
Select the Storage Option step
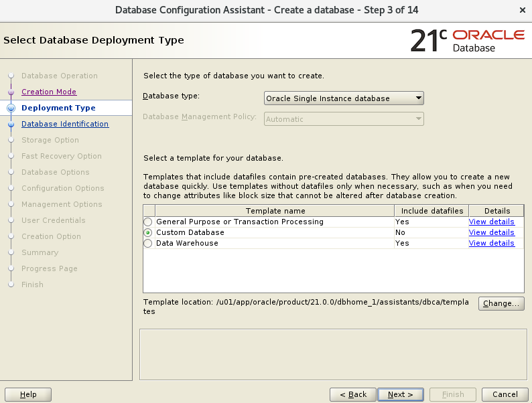[50, 140]
